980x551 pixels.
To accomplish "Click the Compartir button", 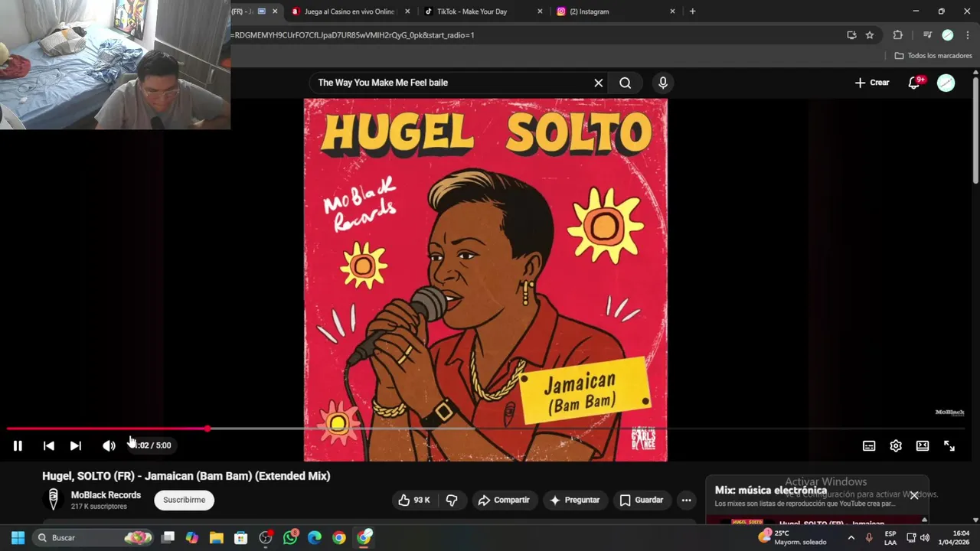I will point(504,500).
